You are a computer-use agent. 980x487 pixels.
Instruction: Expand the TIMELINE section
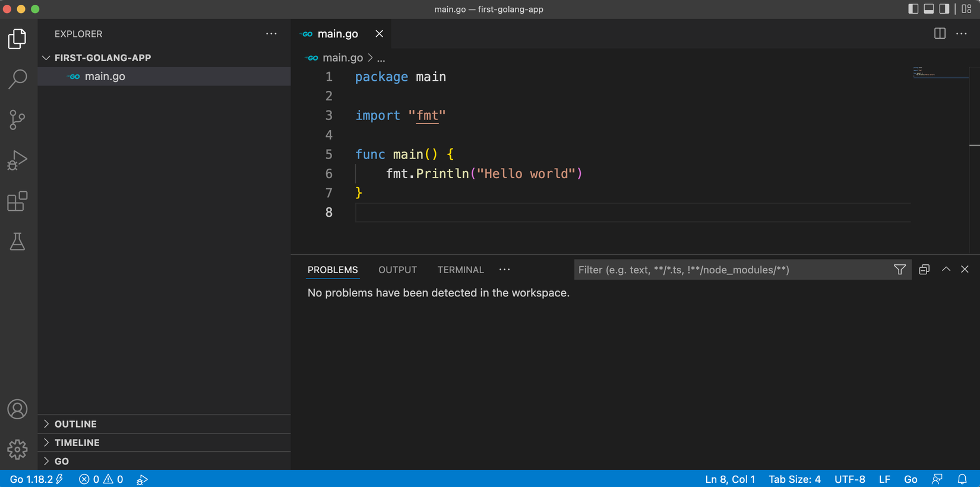pos(77,442)
